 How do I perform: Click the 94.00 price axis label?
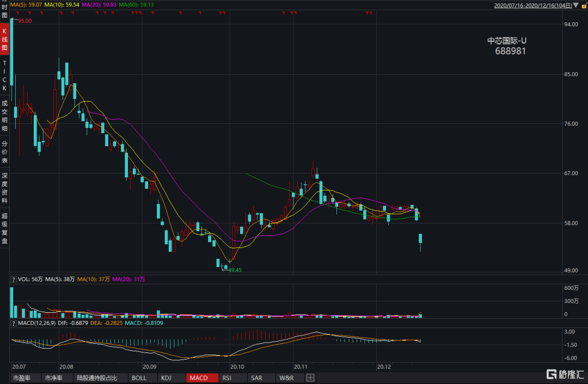tap(571, 24)
